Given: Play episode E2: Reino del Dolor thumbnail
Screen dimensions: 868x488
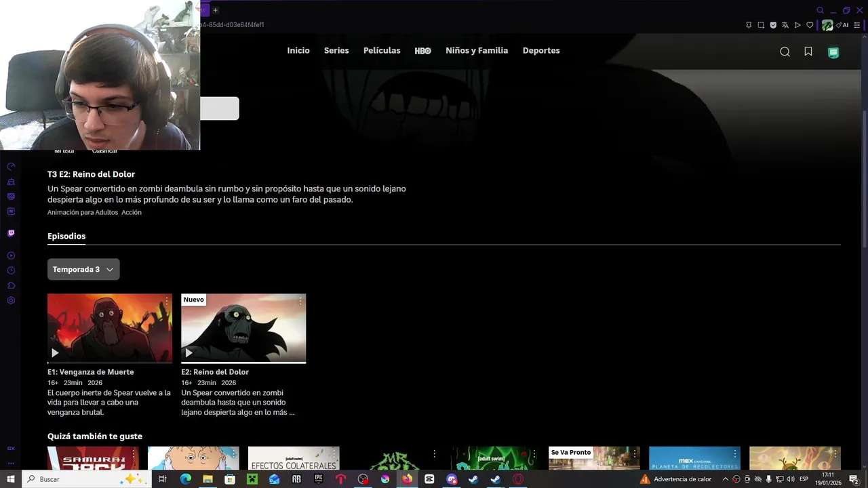Looking at the screenshot, I should (x=243, y=328).
